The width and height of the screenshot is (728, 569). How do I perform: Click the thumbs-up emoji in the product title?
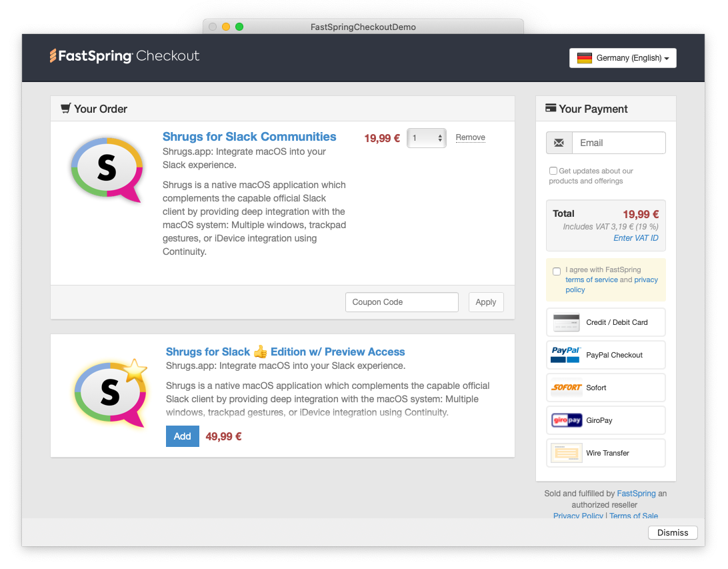pos(261,352)
